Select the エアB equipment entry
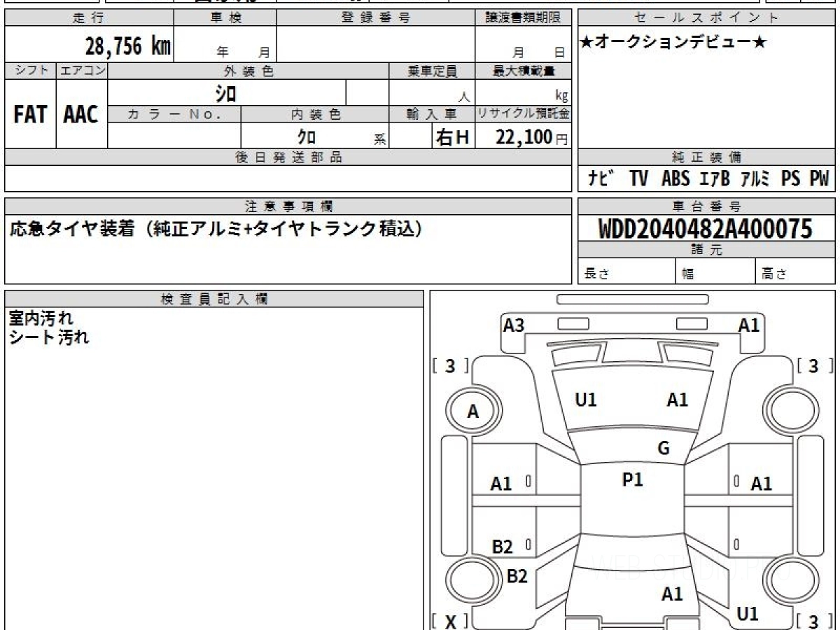This screenshot has height=630, width=840. (x=715, y=178)
